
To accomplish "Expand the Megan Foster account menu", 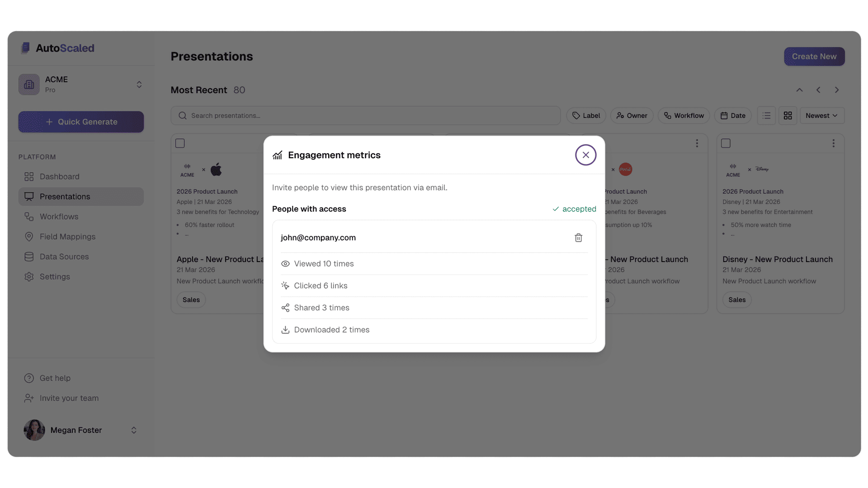I will tap(133, 430).
